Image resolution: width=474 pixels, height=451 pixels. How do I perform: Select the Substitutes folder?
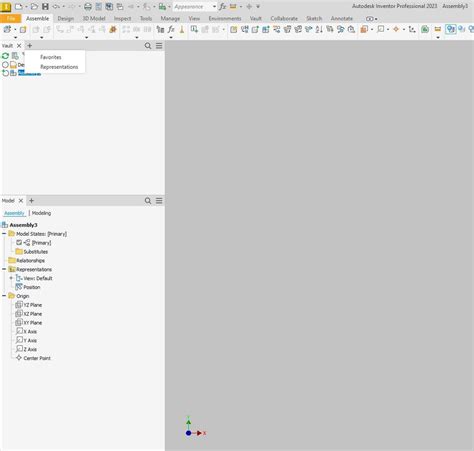[36, 251]
